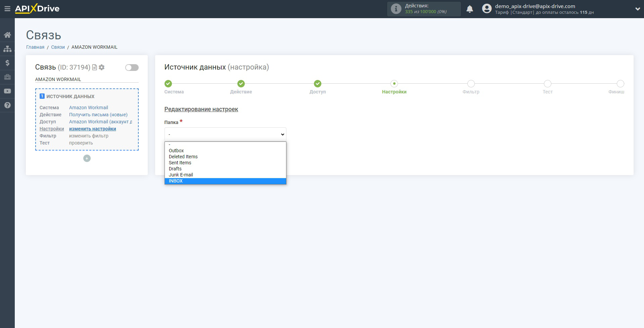Go to the Настройки step

(394, 84)
